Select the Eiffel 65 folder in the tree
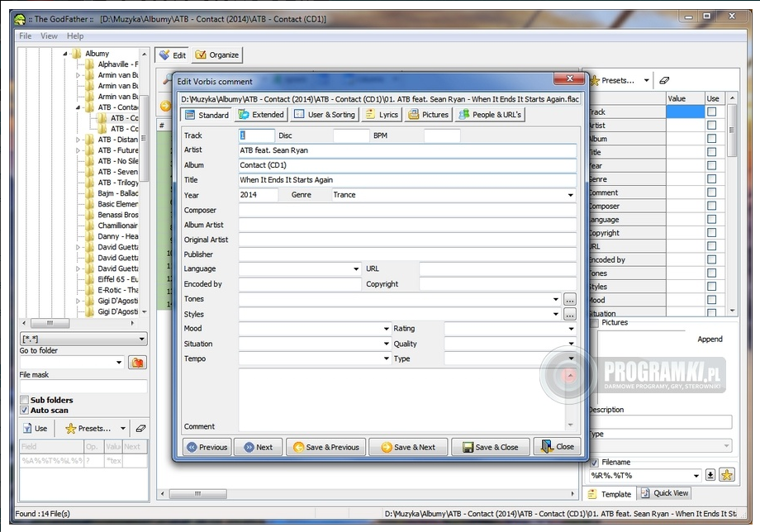Viewport: 760px width, 532px height. click(117, 279)
